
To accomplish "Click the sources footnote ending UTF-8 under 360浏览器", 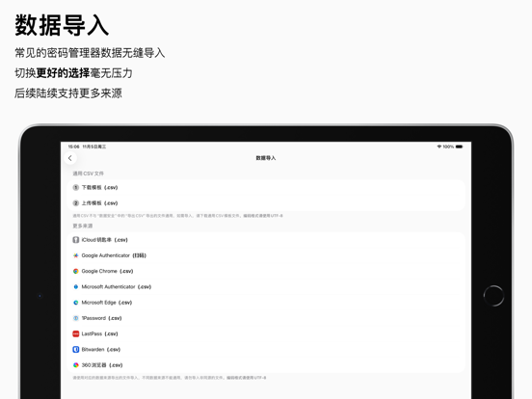I will click(170, 378).
